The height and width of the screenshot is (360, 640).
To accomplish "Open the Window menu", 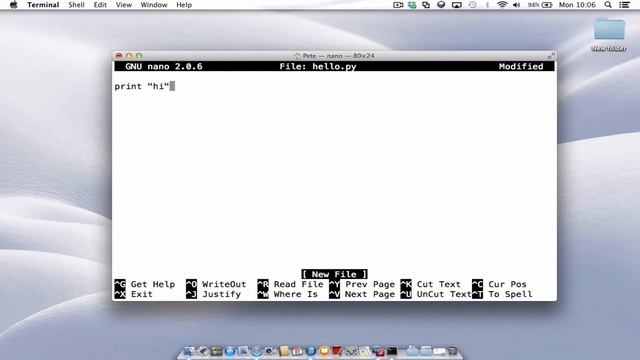I will tap(154, 5).
